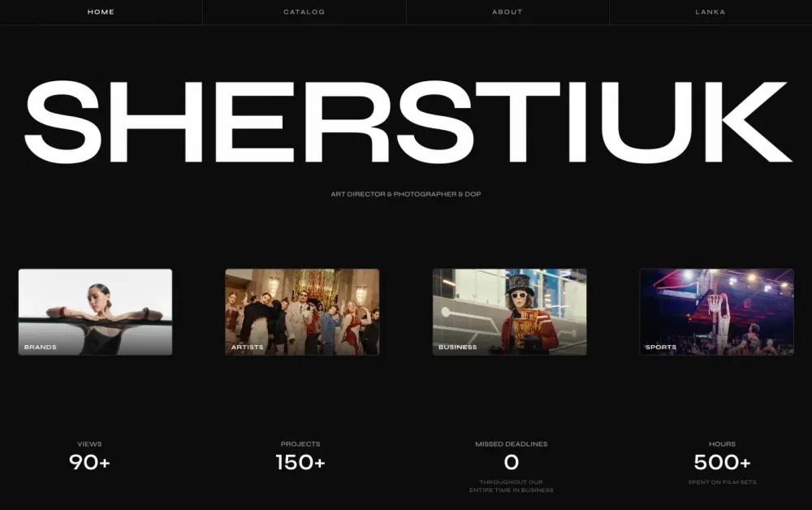Click the '500+' hours statistic
Image resolution: width=812 pixels, height=510 pixels.
[722, 462]
